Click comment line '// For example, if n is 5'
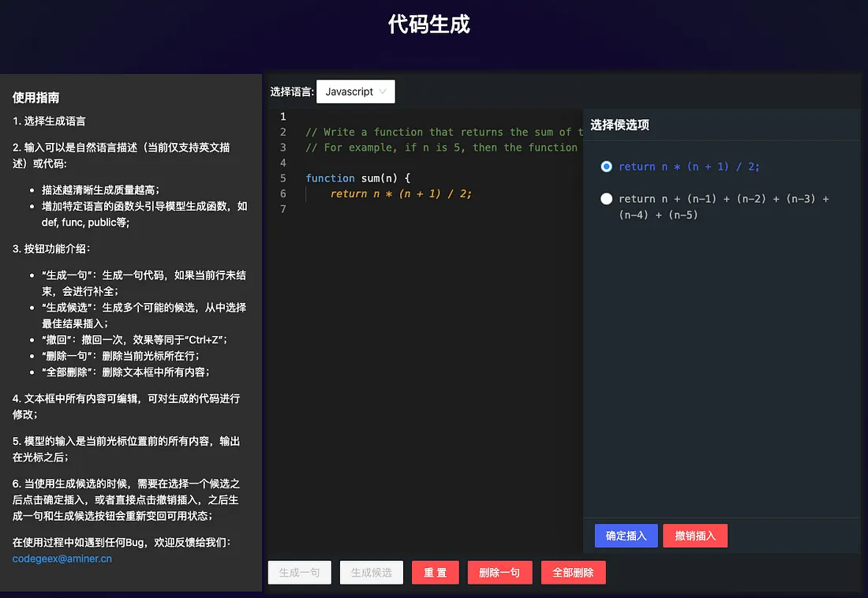This screenshot has height=598, width=868. point(442,148)
